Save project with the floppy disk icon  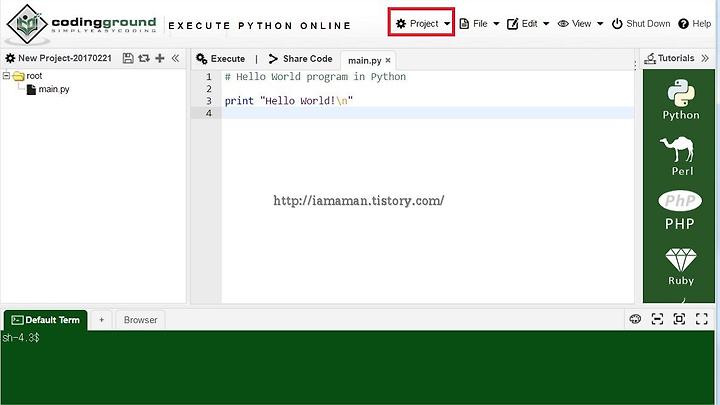coord(128,58)
